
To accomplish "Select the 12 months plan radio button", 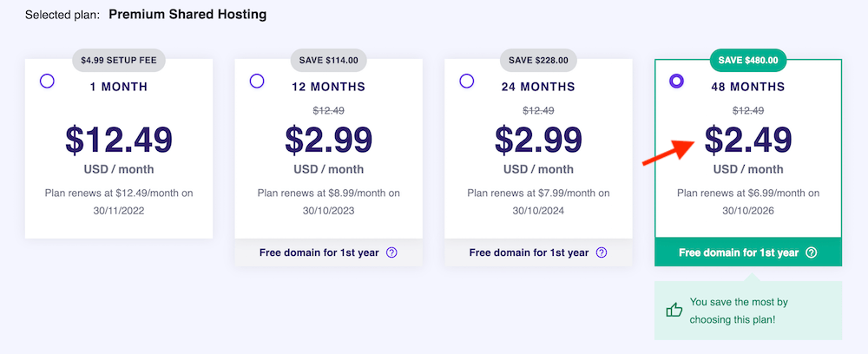I will (x=257, y=81).
